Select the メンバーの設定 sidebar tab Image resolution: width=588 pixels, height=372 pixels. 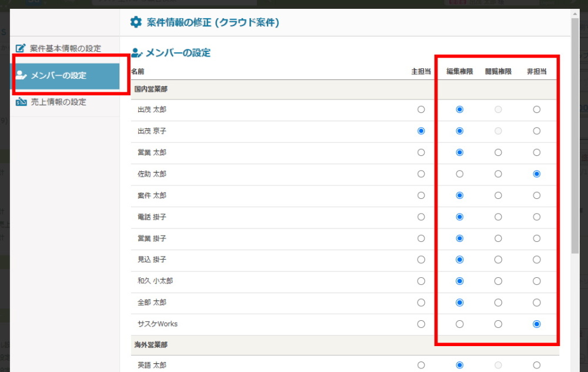click(66, 76)
